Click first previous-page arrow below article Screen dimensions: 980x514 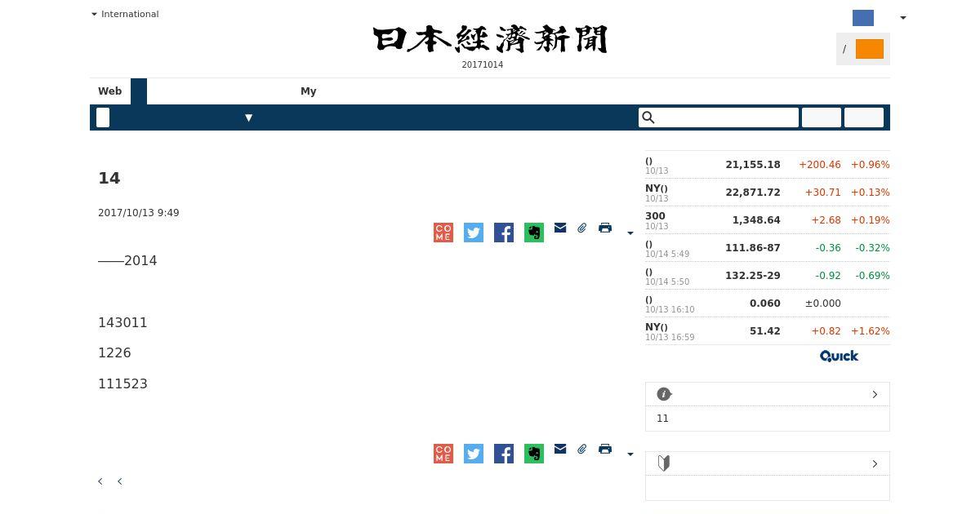[100, 481]
